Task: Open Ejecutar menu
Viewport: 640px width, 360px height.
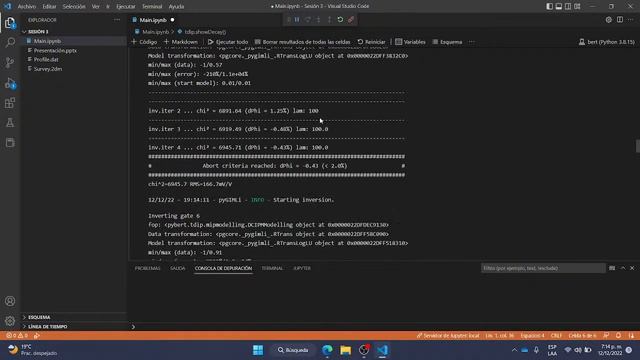Action: tap(126, 7)
